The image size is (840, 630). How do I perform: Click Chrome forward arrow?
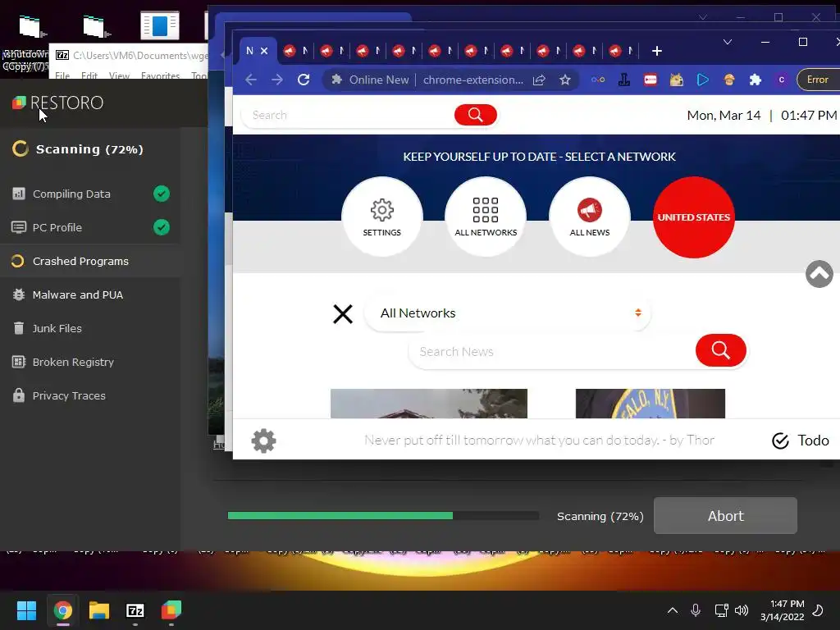pyautogui.click(x=277, y=80)
